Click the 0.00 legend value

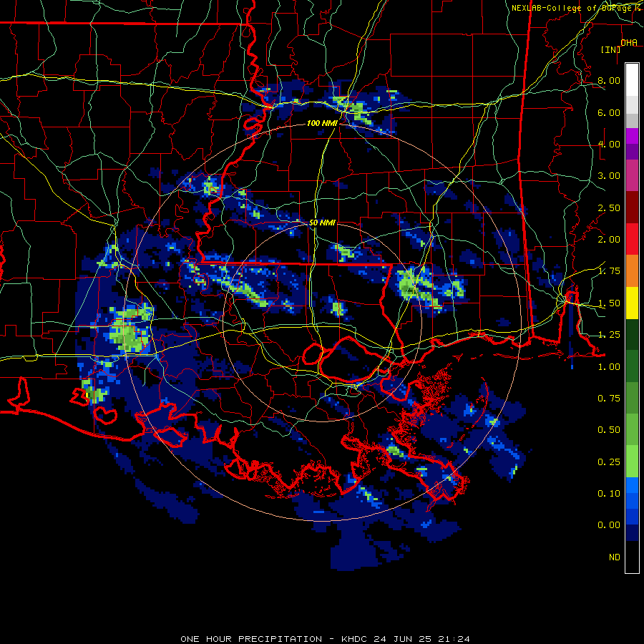click(609, 525)
